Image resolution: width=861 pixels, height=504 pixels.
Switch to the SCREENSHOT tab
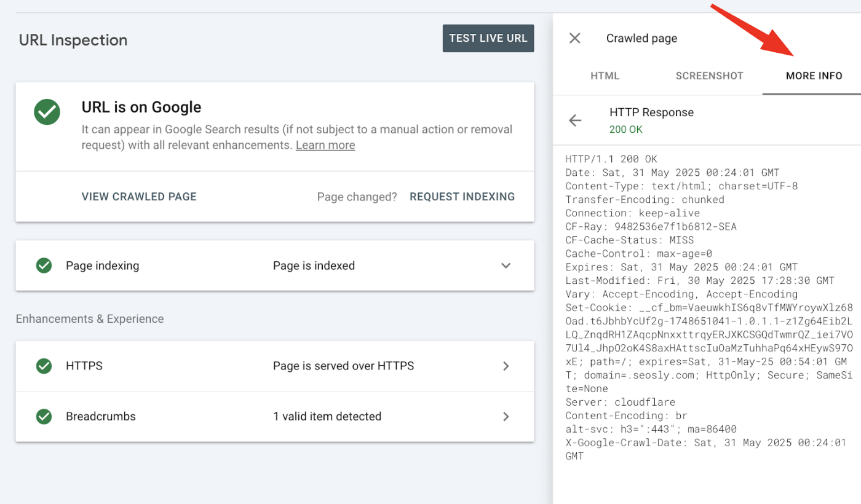710,76
